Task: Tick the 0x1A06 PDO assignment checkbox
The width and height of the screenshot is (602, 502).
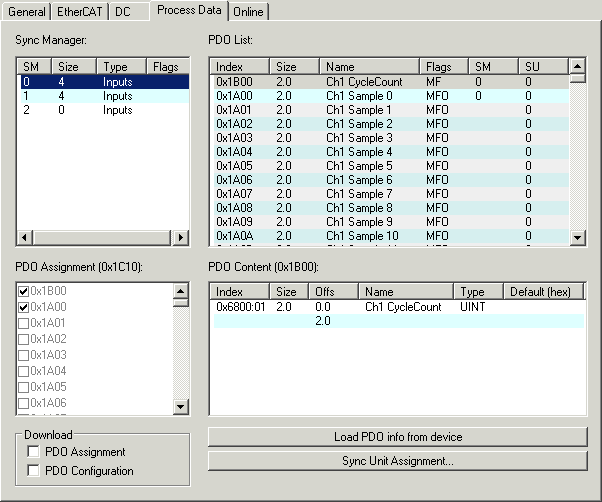Action: point(23,403)
